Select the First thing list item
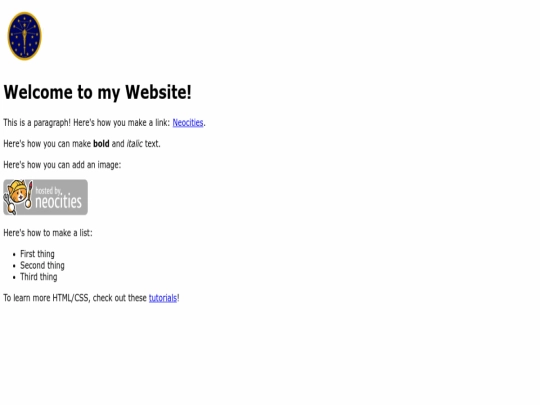This screenshot has height=405, width=540. click(37, 254)
